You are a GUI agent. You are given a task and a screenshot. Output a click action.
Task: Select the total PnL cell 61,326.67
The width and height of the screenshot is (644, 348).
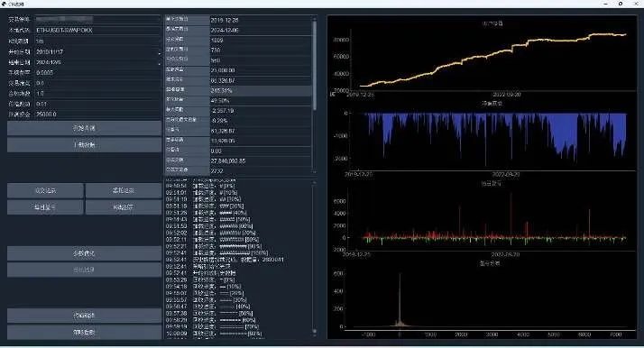click(261, 131)
